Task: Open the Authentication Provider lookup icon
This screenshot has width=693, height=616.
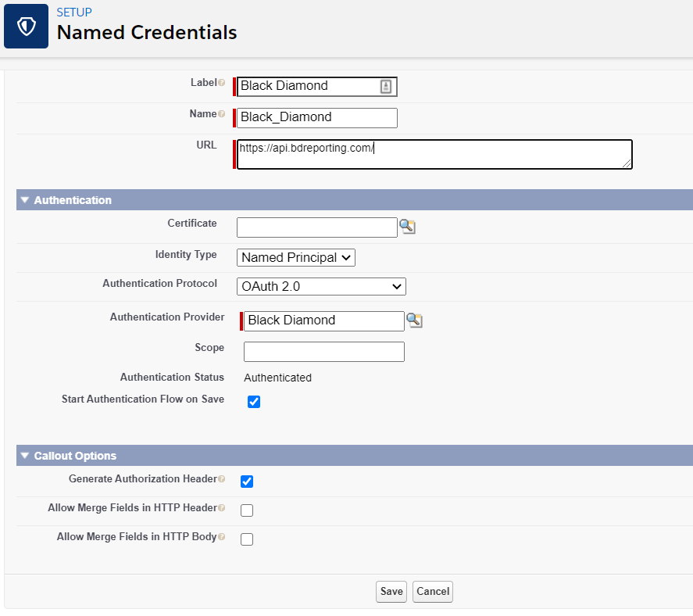Action: (x=414, y=321)
